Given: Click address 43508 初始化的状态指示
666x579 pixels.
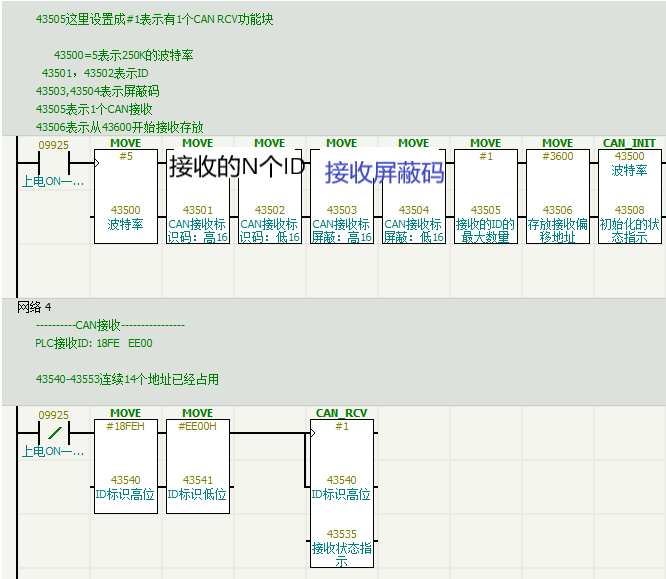Looking at the screenshot, I should [x=630, y=224].
